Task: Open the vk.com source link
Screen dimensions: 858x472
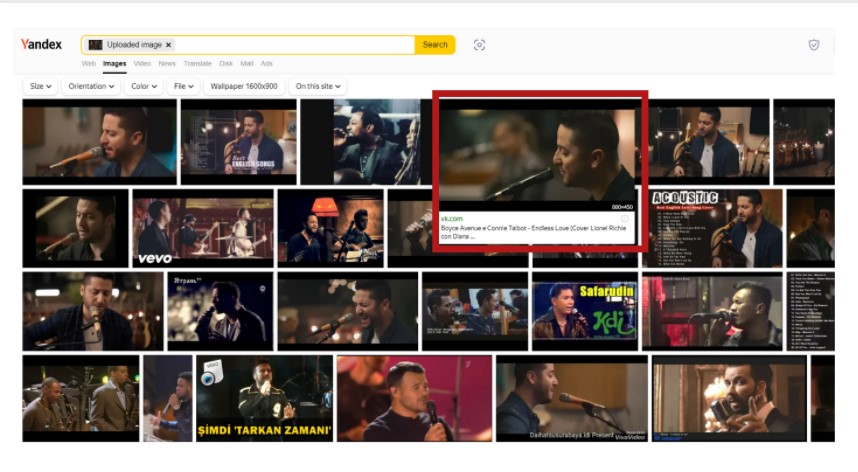Action: pos(451,218)
